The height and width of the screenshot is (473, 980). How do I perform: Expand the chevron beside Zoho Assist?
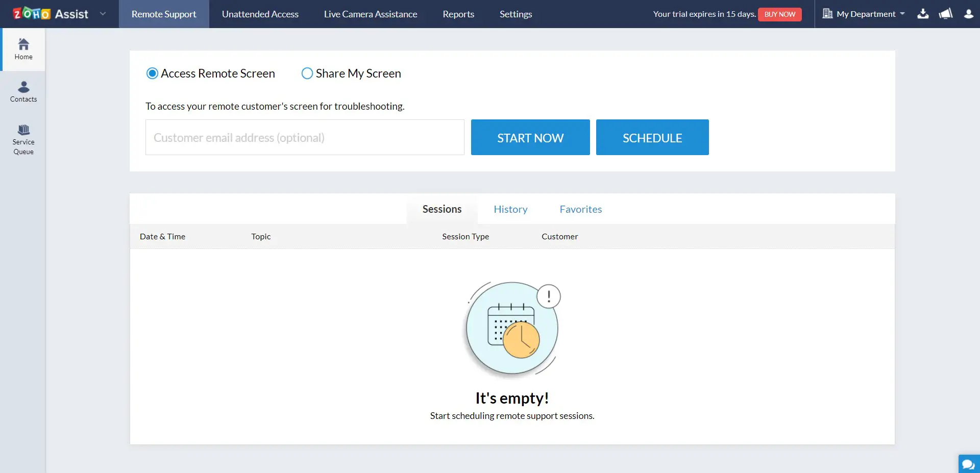(103, 14)
